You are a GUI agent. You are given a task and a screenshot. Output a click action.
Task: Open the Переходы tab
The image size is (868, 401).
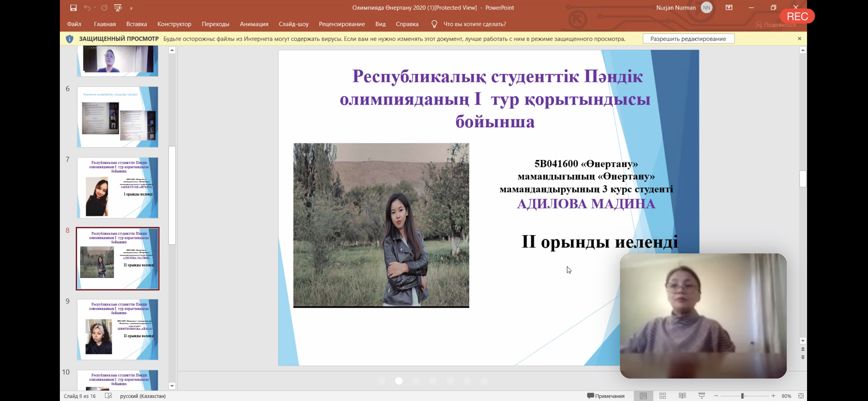(216, 24)
